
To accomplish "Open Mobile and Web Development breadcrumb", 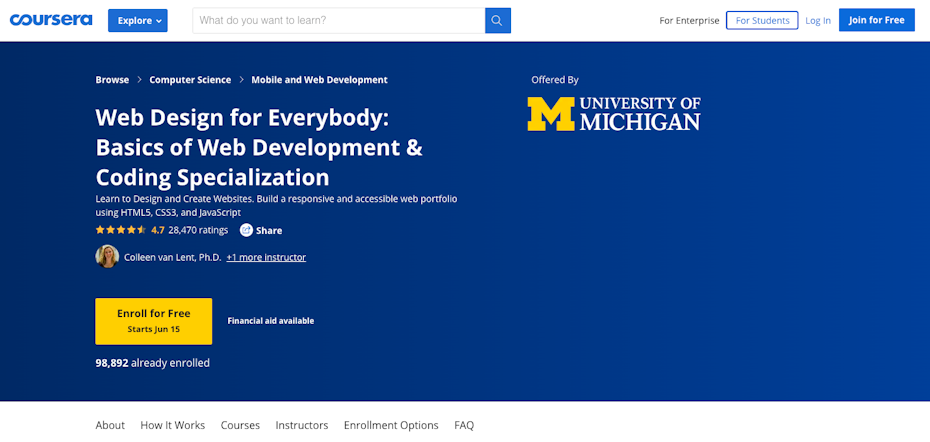I will pos(319,80).
